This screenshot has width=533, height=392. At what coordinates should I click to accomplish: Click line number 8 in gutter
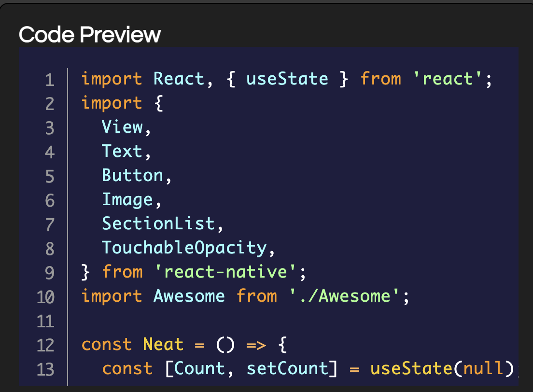(x=50, y=249)
